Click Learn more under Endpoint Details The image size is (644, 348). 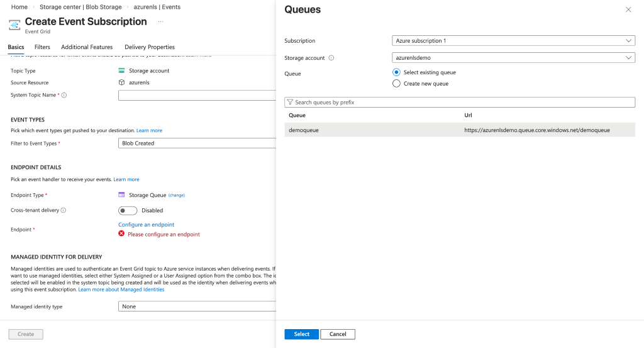click(126, 179)
